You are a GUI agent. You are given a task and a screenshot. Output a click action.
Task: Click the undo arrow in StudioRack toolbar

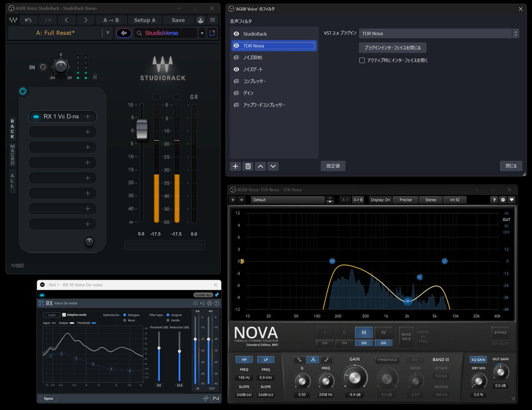tap(28, 20)
